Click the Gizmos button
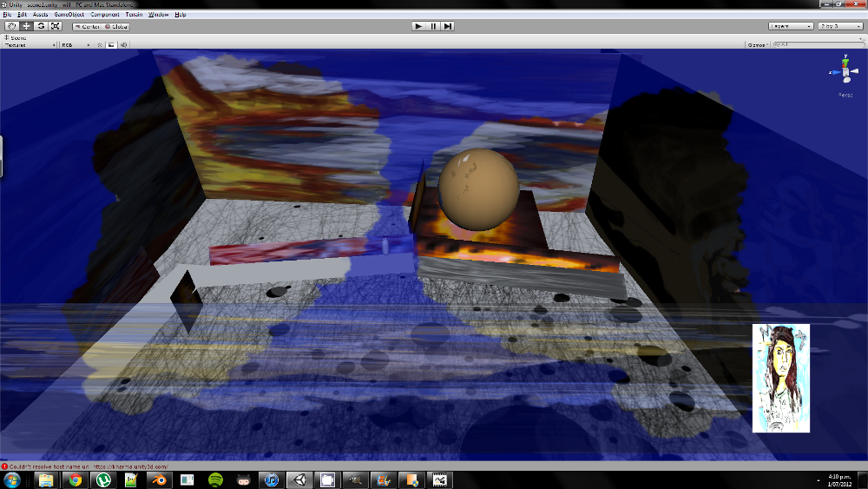 click(758, 44)
